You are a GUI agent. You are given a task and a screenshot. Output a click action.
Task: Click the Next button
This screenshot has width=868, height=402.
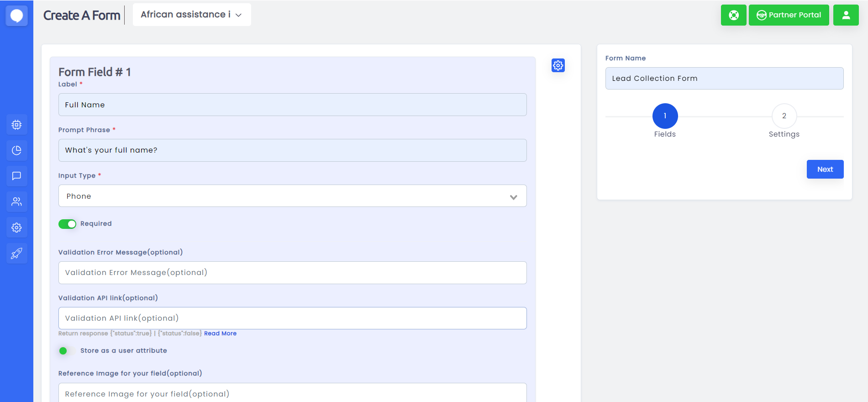click(825, 169)
